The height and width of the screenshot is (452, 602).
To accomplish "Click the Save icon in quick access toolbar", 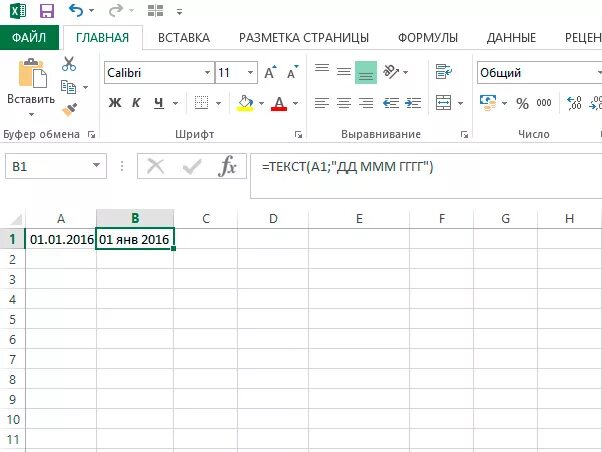I will click(47, 11).
